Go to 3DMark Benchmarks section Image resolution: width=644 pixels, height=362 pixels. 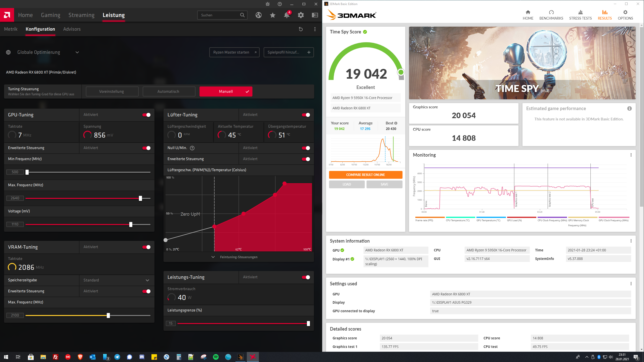[x=551, y=15]
